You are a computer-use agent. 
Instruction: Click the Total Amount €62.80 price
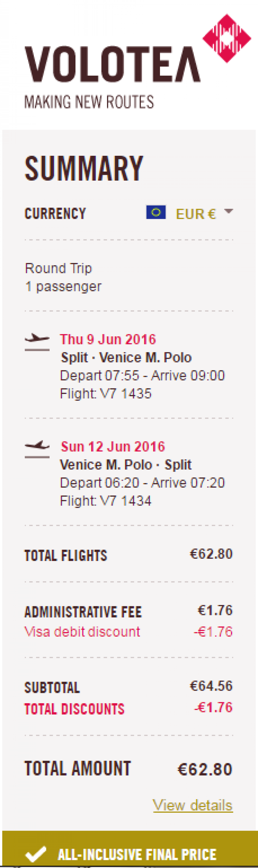point(205,769)
